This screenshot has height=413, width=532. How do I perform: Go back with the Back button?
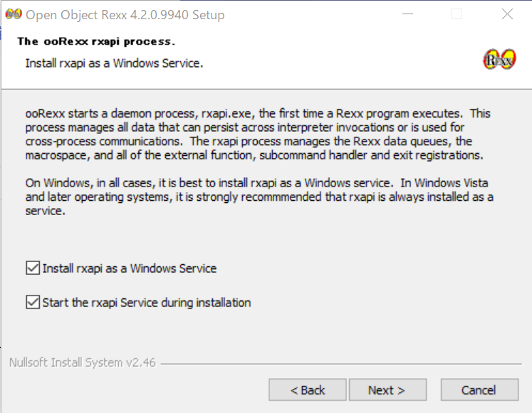click(x=308, y=390)
